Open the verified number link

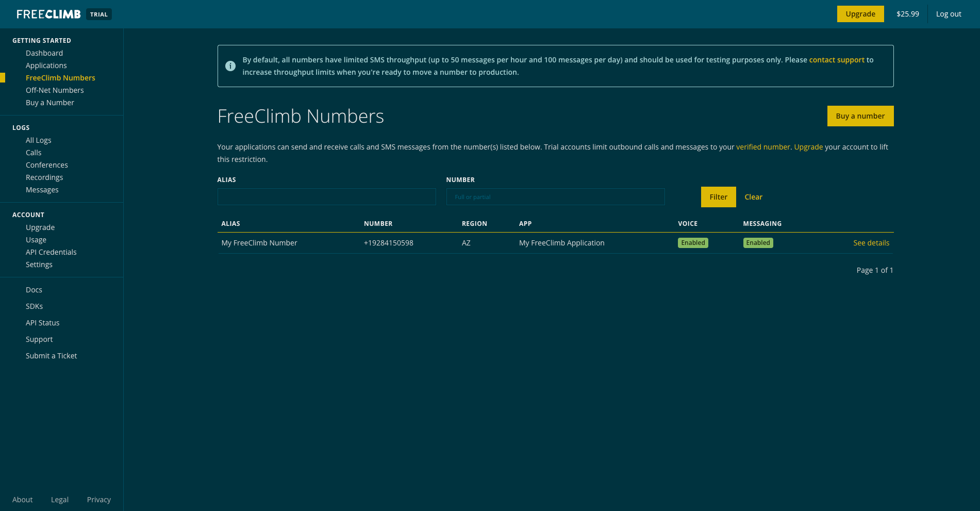click(763, 147)
